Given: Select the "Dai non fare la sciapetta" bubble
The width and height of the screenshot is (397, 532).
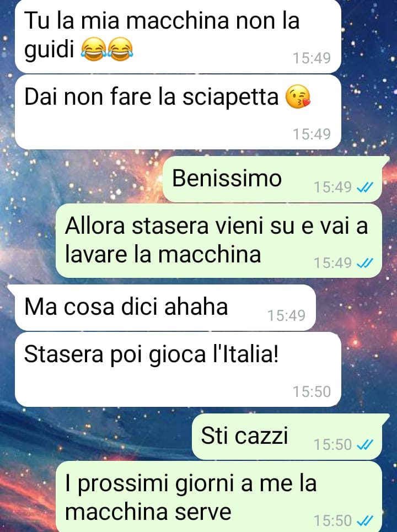Looking at the screenshot, I should (178, 112).
